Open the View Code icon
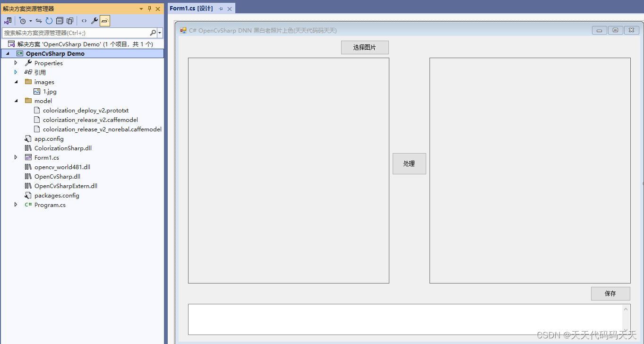This screenshot has height=344, width=644. click(x=84, y=21)
